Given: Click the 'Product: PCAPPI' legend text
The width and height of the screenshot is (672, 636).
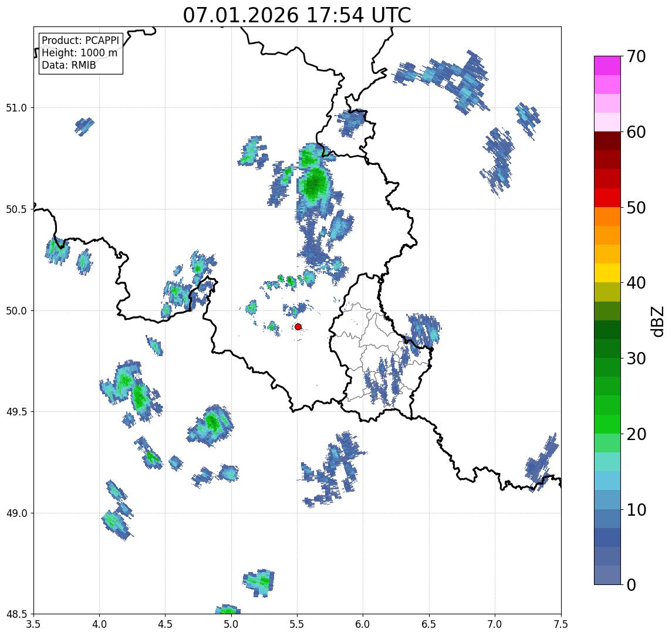Looking at the screenshot, I should point(80,40).
